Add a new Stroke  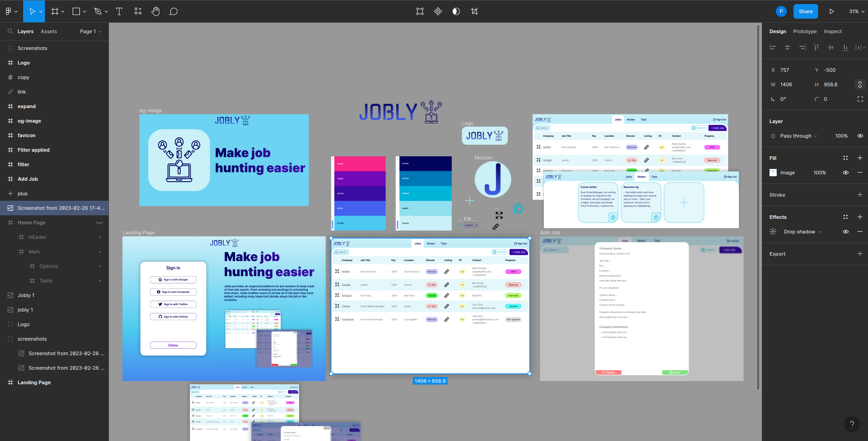point(860,195)
